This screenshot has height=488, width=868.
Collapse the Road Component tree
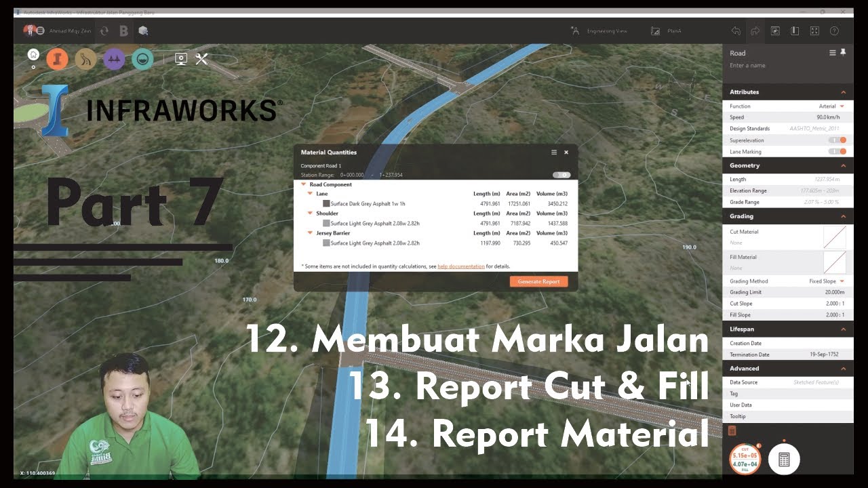[304, 184]
